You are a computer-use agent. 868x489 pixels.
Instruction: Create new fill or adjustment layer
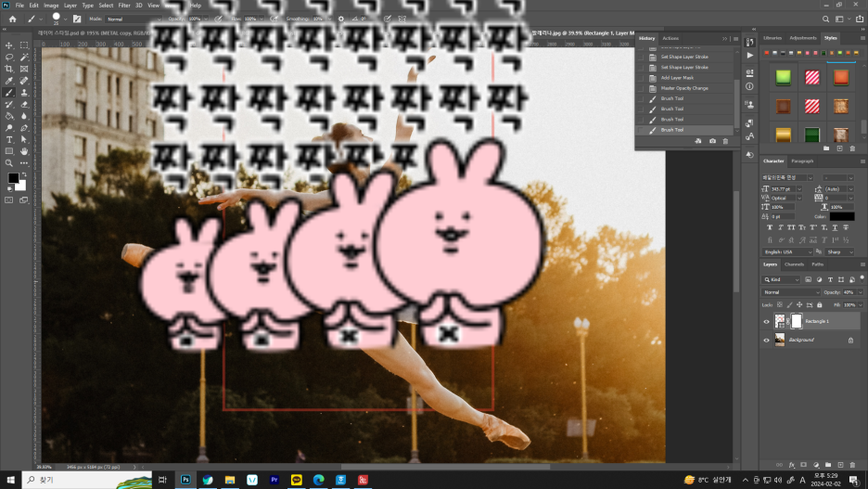[816, 465]
